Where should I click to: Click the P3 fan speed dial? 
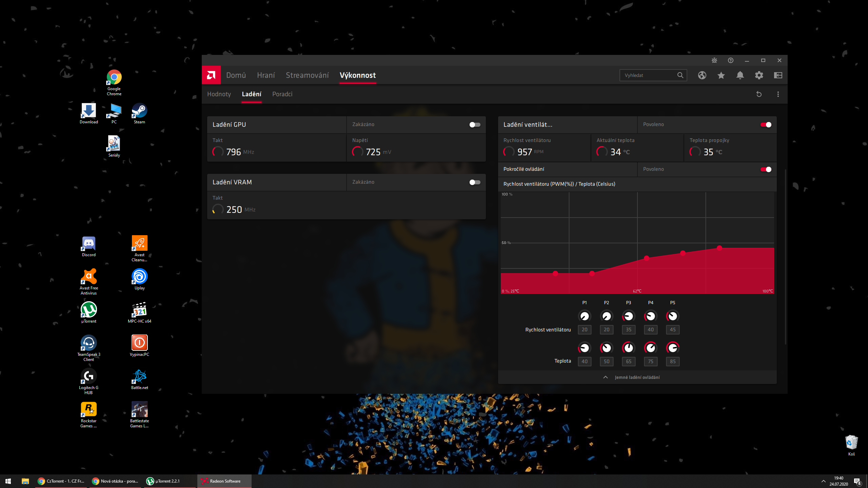point(628,316)
